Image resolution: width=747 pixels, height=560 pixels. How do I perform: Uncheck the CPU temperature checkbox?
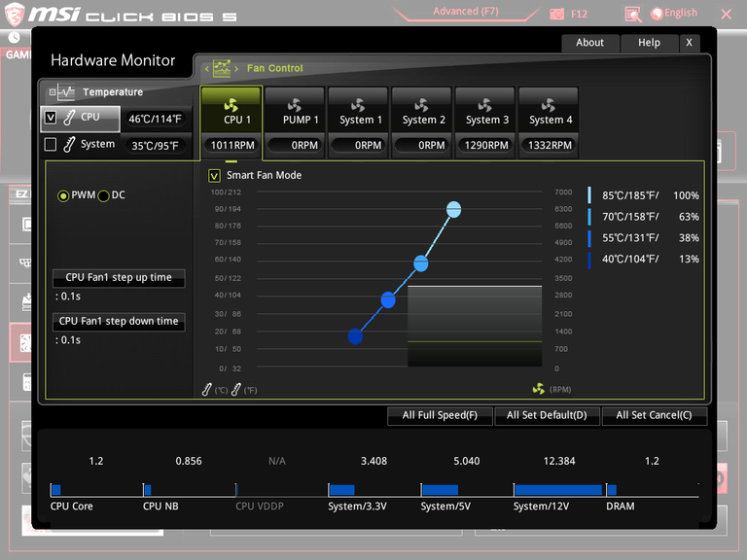click(x=51, y=118)
